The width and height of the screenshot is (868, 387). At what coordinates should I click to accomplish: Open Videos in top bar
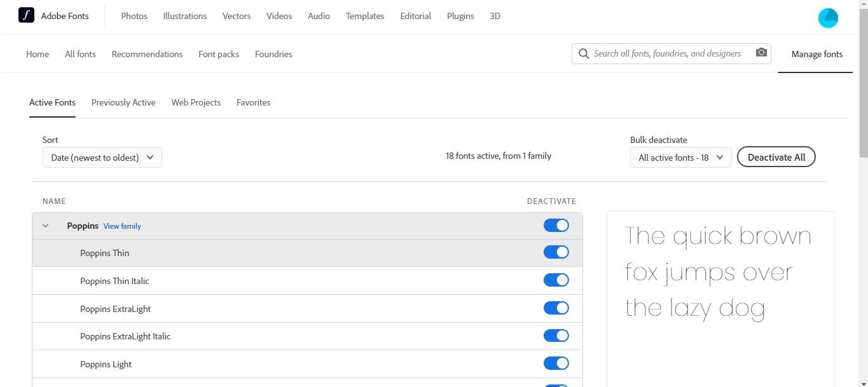(x=279, y=16)
